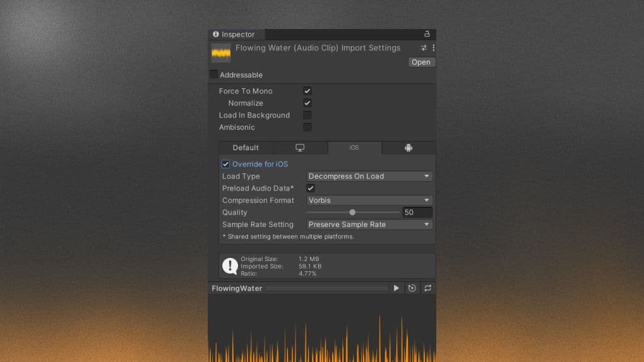Enable the Addressable checkbox
Image resolution: width=644 pixels, height=362 pixels.
click(213, 74)
